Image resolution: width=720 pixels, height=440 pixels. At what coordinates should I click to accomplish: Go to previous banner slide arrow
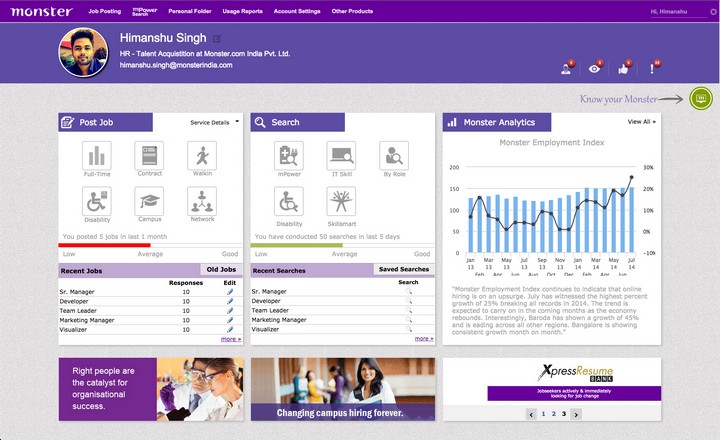[x=531, y=414]
